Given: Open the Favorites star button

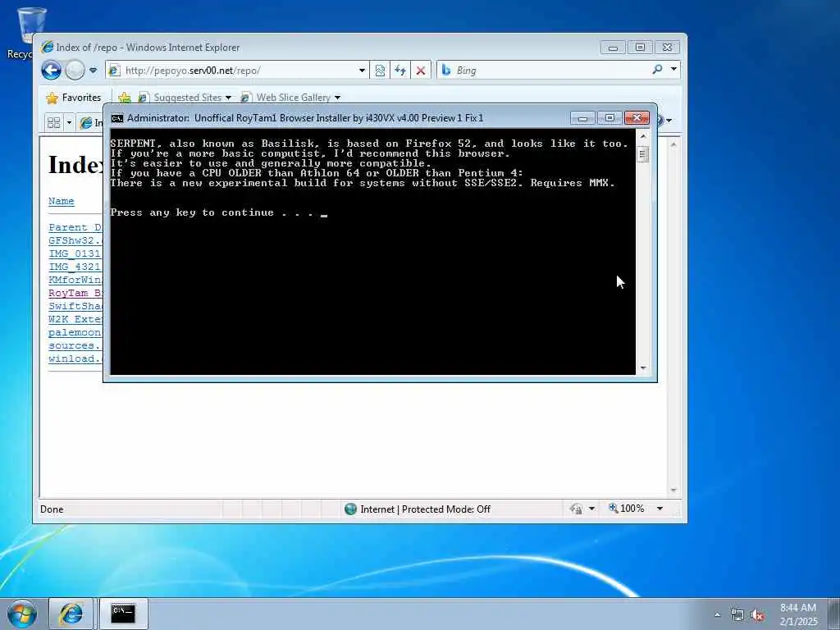Looking at the screenshot, I should tap(73, 98).
